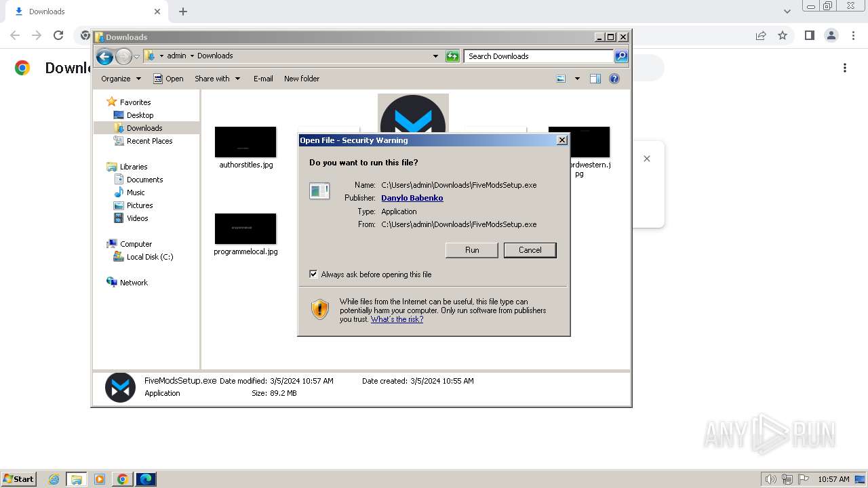This screenshot has height=488, width=868.
Task: Open Recent Places in navigation pane
Action: coord(149,141)
